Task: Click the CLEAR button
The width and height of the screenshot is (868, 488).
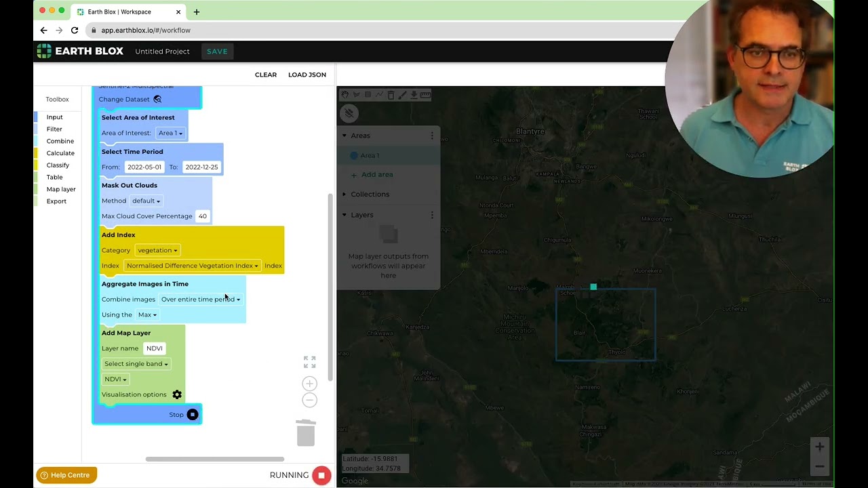Action: [x=266, y=75]
